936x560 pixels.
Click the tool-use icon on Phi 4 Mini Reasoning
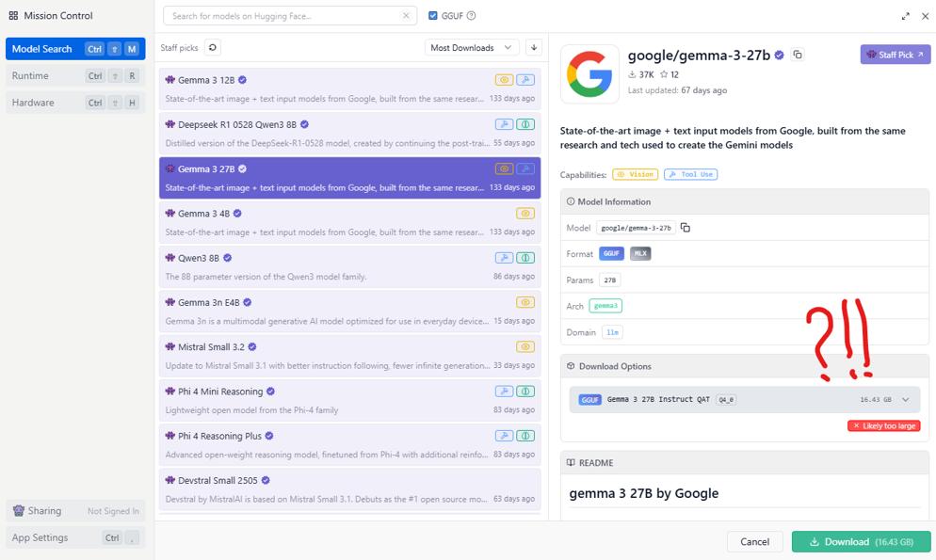[x=504, y=392]
